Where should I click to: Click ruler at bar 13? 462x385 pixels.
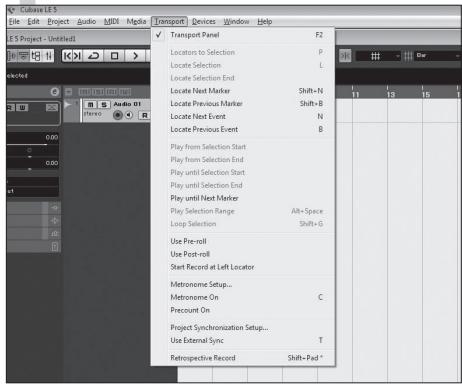391,94
